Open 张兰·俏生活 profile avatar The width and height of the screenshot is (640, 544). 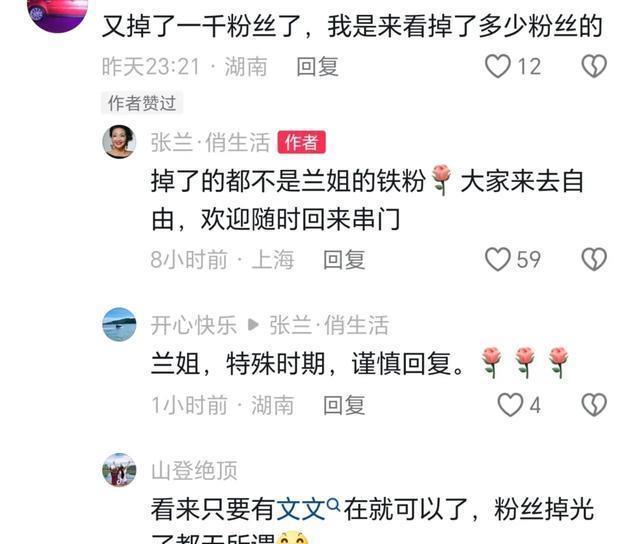[119, 142]
